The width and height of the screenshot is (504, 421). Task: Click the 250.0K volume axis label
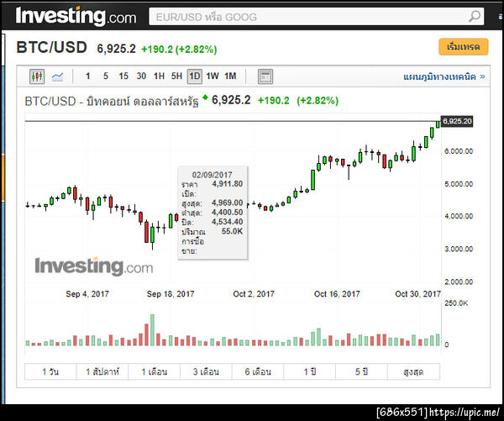[456, 303]
